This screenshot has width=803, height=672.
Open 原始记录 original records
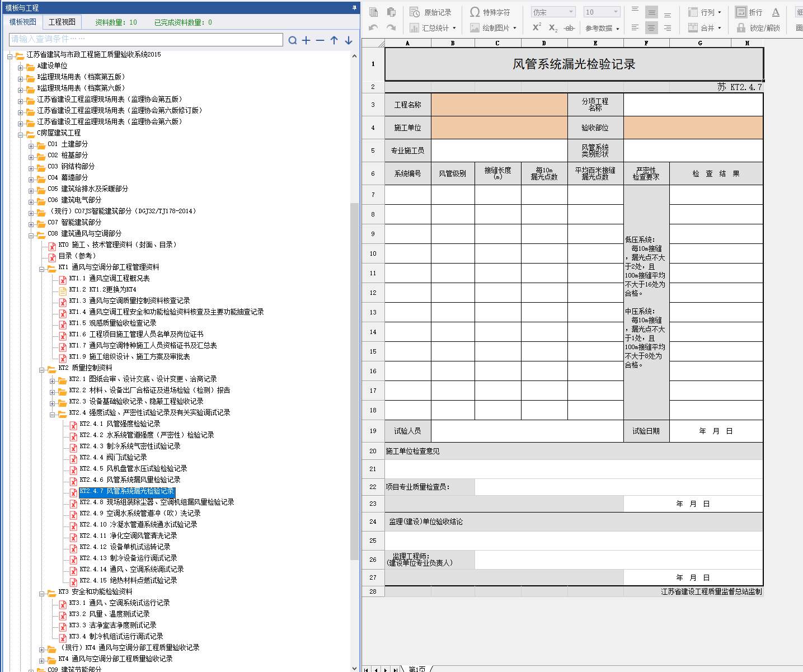(430, 12)
